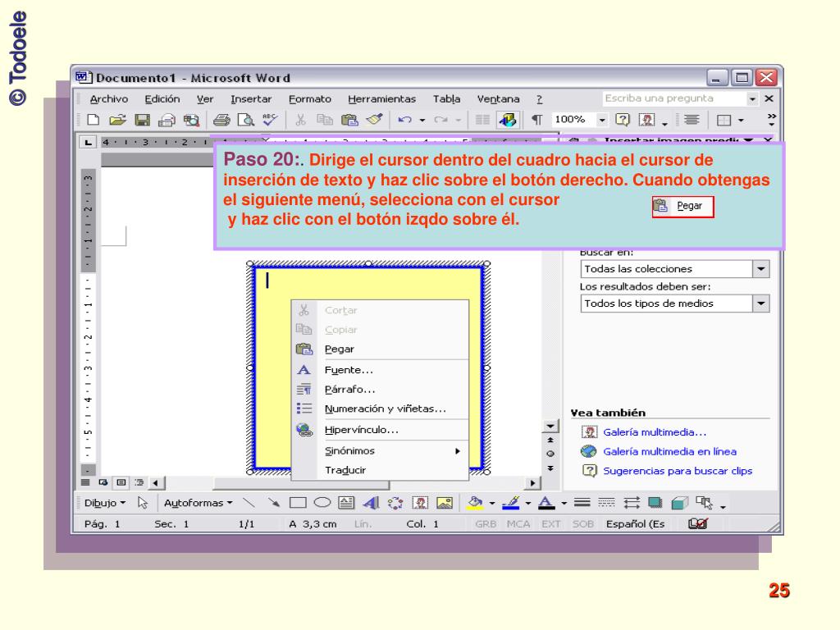Select the Arrow tool in Drawing toolbar
Image resolution: width=840 pixels, height=630 pixels.
274,503
